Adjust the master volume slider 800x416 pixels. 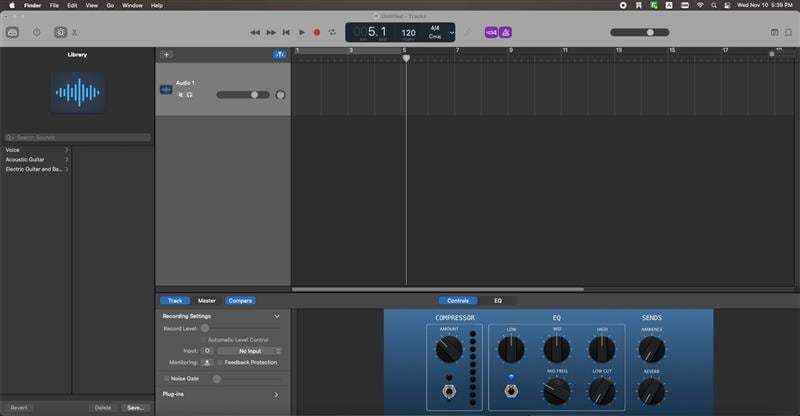[x=640, y=32]
